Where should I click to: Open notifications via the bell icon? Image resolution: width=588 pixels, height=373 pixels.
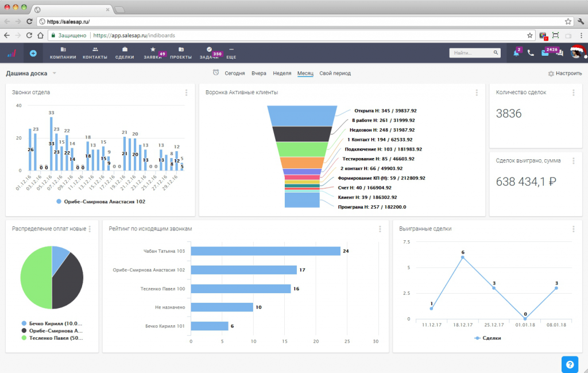(515, 52)
